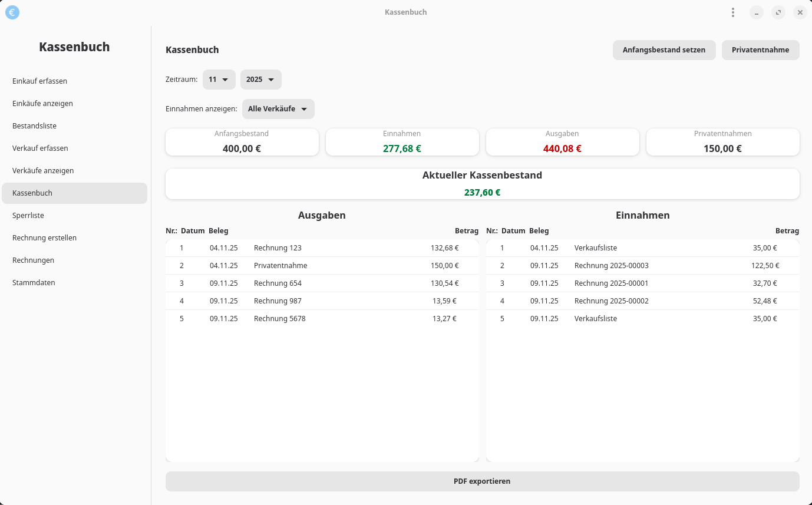Select the Rechnung 2025-00003 income row
The height and width of the screenshot is (505, 812).
tap(642, 266)
